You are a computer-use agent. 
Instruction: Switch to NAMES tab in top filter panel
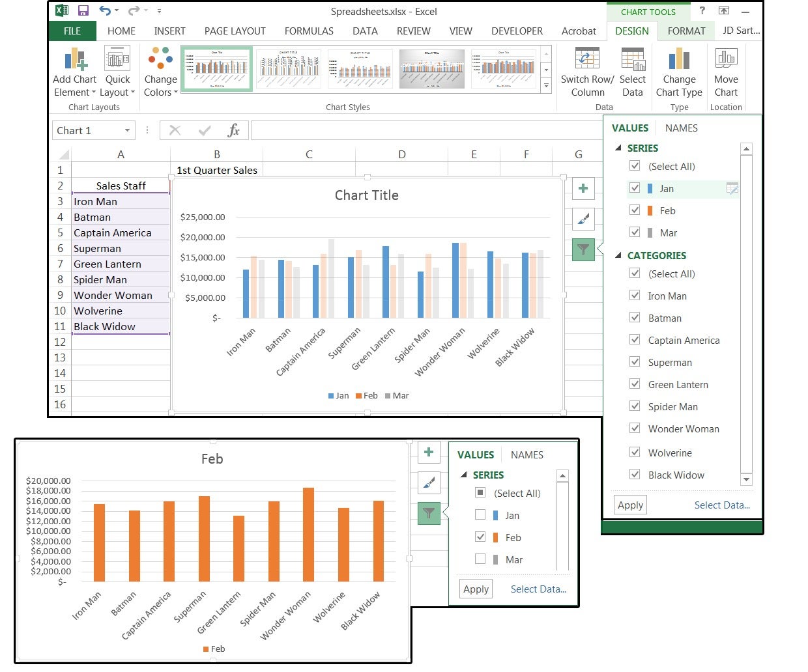click(682, 128)
